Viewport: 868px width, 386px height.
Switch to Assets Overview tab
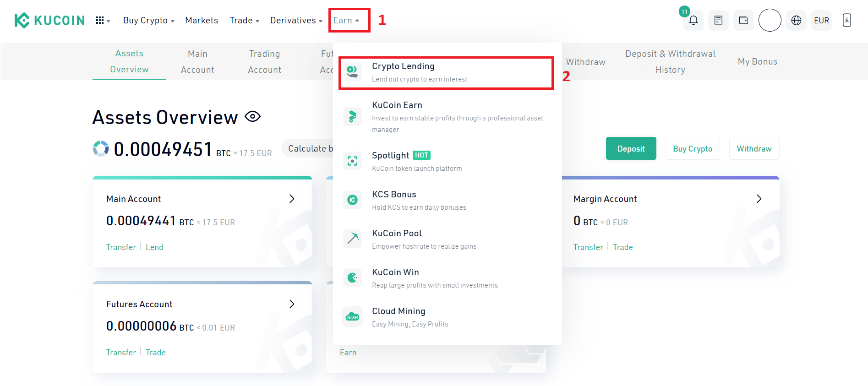129,61
